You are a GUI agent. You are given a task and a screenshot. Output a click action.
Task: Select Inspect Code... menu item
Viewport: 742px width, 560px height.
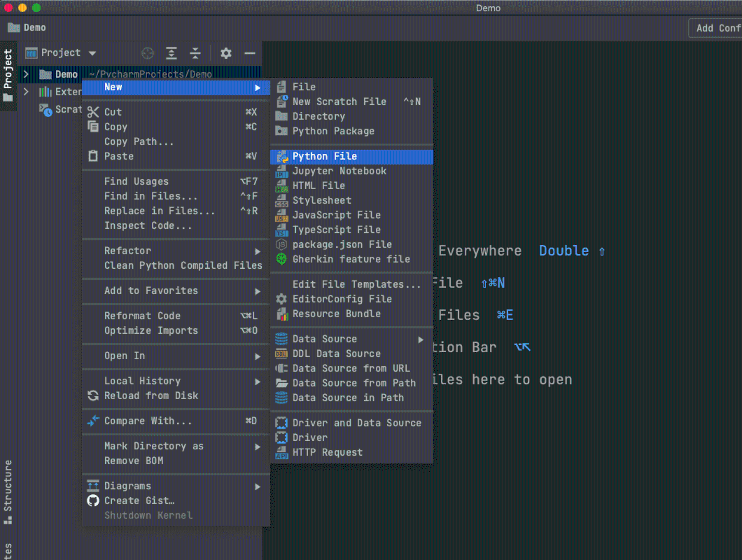coord(176,226)
